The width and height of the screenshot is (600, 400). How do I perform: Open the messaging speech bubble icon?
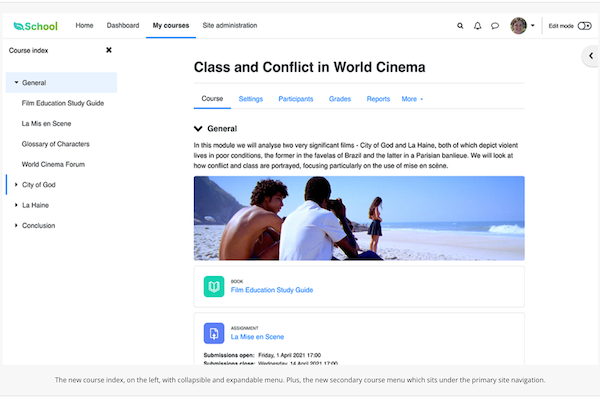[495, 25]
